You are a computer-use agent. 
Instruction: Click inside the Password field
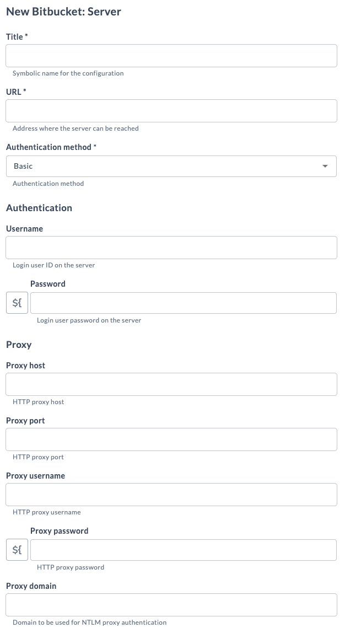tap(183, 303)
